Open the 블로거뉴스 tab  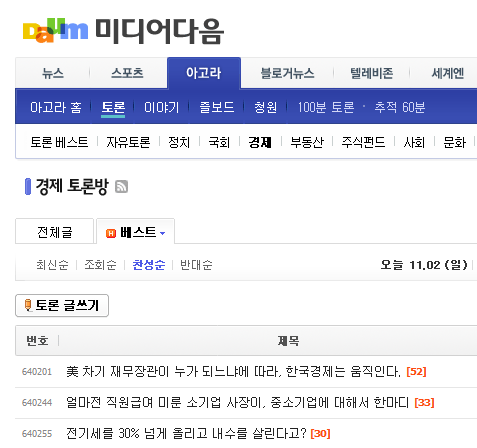pos(287,73)
